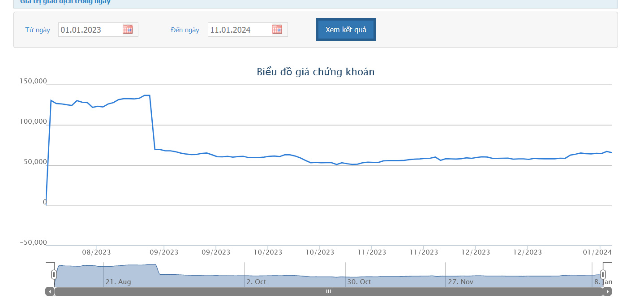Click the Biểu đồ giá chứng khoán title
The height and width of the screenshot is (307, 644).
click(316, 72)
